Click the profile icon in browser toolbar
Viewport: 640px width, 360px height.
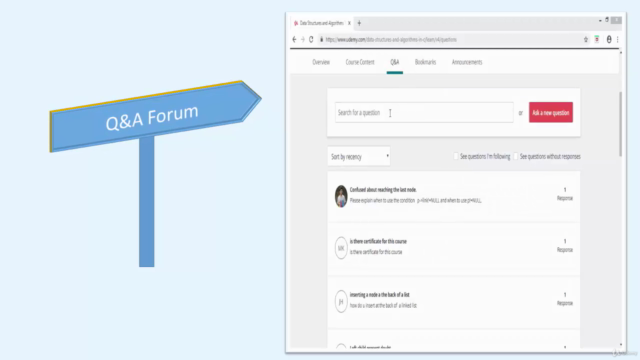coord(609,40)
